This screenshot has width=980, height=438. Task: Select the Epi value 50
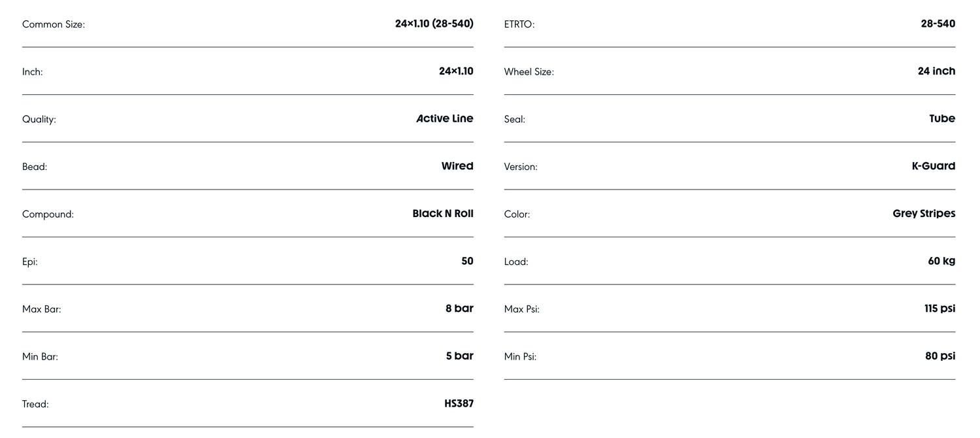click(467, 261)
